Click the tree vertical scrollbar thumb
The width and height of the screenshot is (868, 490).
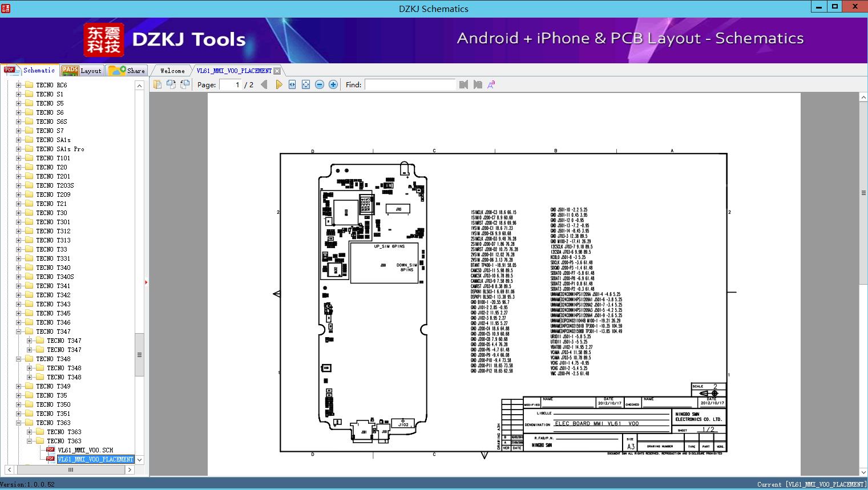pos(139,355)
